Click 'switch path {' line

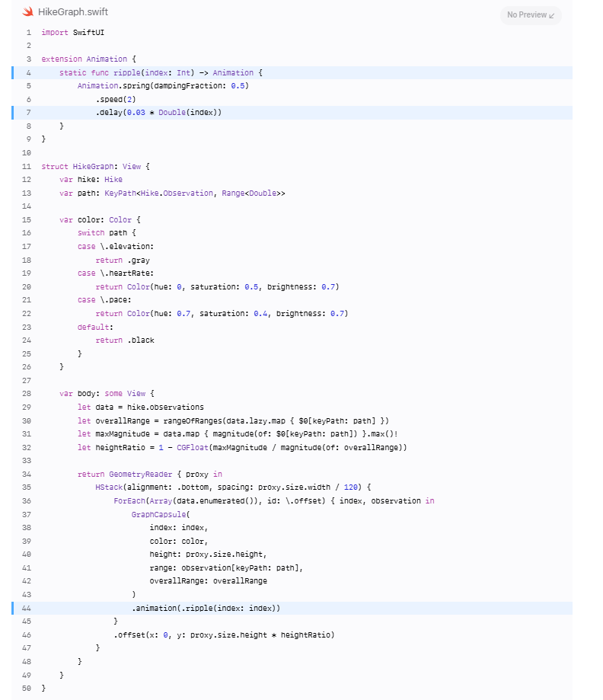pyautogui.click(x=107, y=233)
